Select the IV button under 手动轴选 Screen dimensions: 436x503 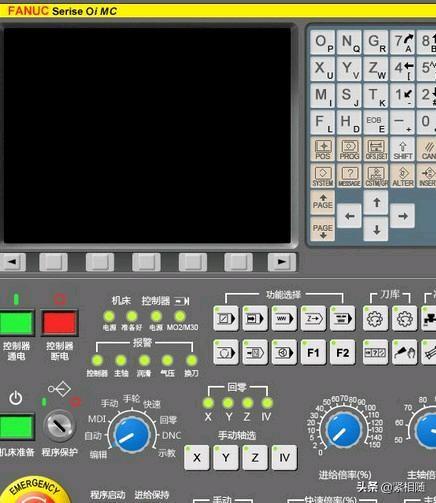284,457
